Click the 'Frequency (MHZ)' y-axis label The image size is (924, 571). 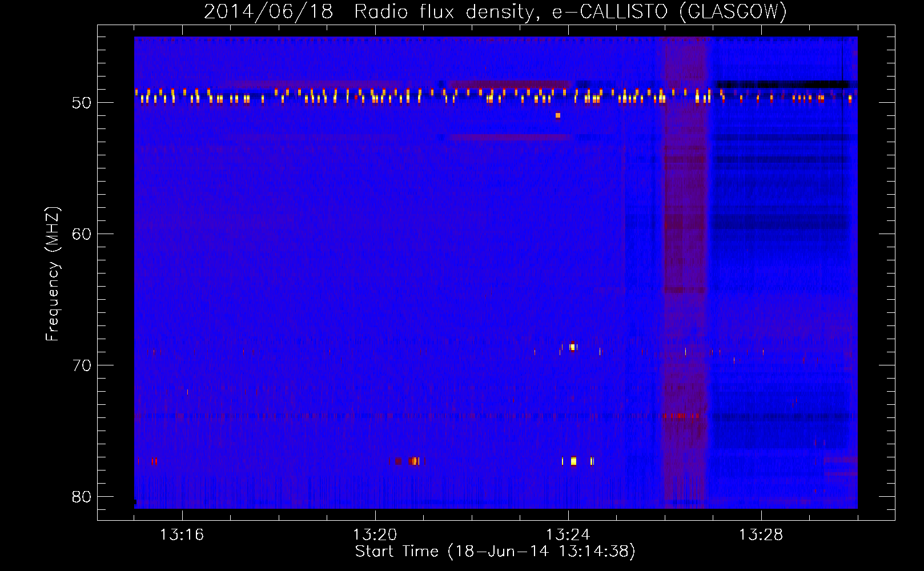click(53, 274)
